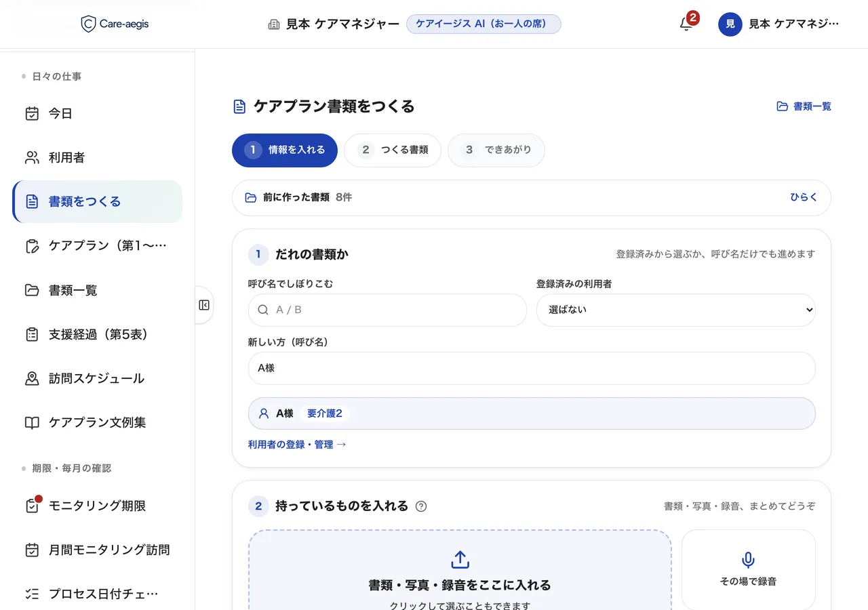Click the 利用者 people icon
This screenshot has height=610, width=868.
[32, 157]
